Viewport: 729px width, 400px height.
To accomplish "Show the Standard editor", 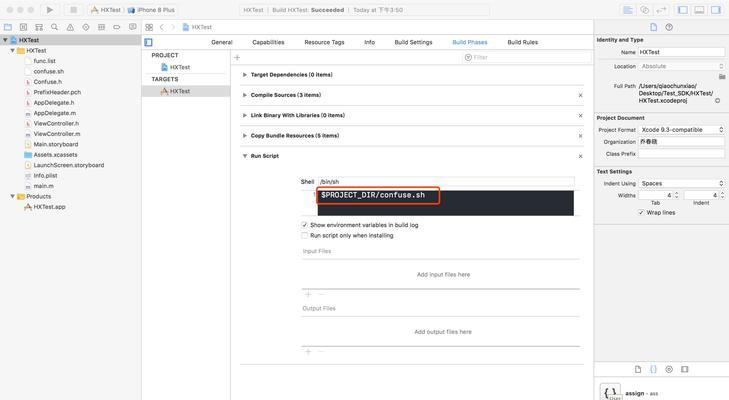I will tap(628, 10).
